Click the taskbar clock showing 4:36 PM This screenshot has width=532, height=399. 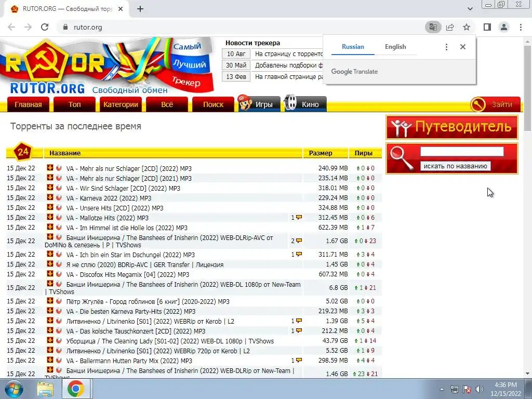pyautogui.click(x=506, y=389)
